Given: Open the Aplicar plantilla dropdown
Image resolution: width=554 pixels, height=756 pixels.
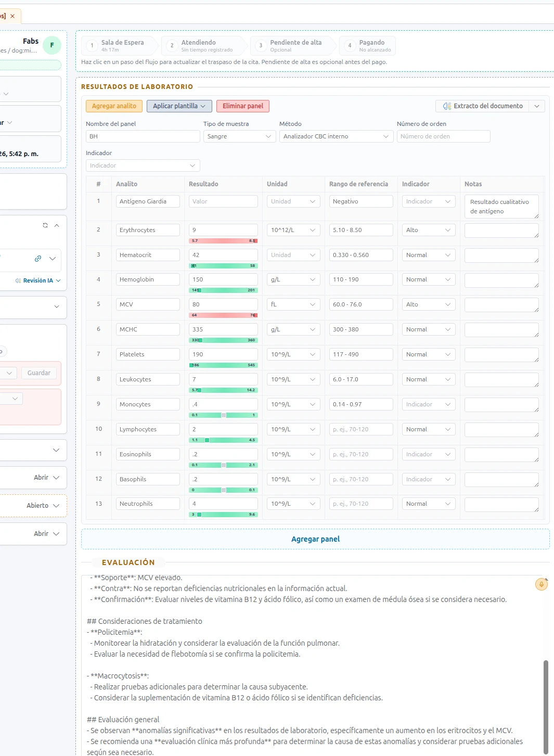Looking at the screenshot, I should (x=179, y=106).
